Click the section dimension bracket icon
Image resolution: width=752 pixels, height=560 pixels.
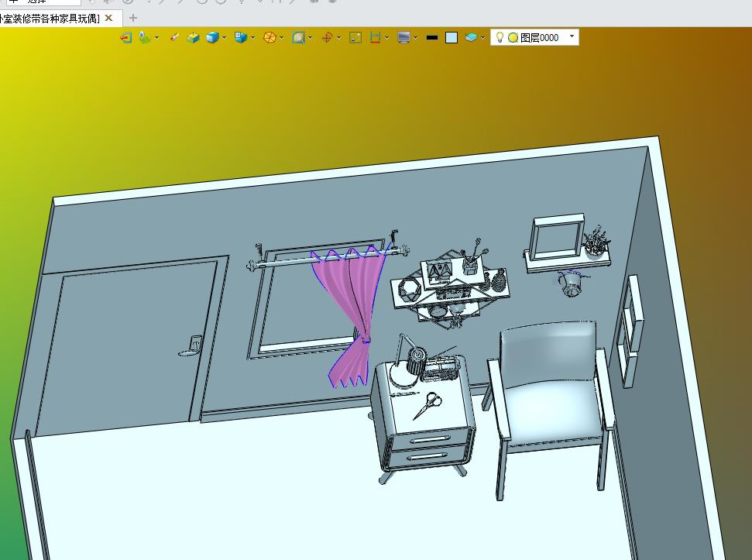point(375,37)
